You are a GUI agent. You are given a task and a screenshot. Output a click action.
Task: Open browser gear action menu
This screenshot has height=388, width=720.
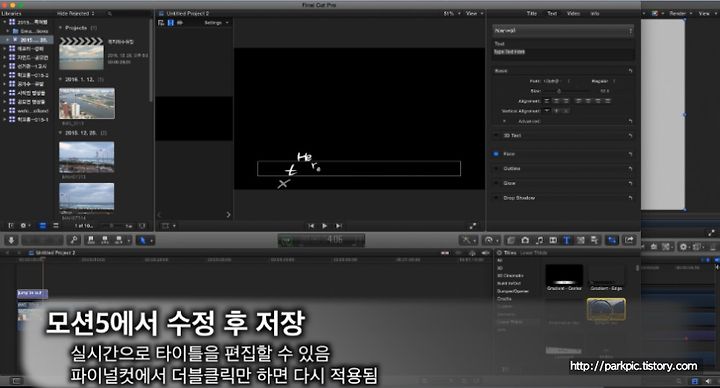pyautogui.click(x=24, y=226)
